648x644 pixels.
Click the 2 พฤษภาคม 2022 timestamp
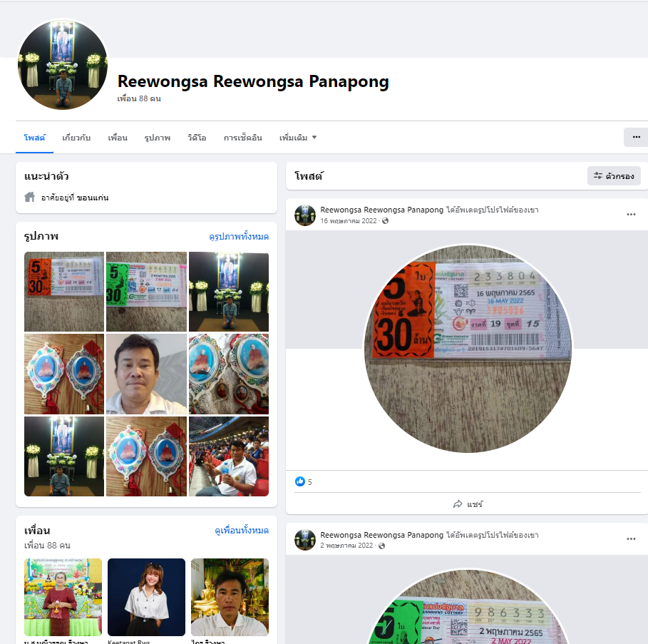click(346, 546)
